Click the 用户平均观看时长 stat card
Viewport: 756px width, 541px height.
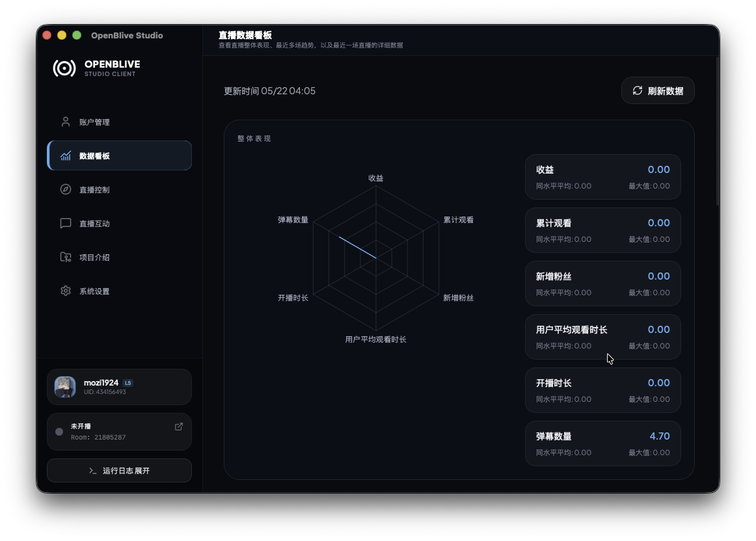click(602, 337)
